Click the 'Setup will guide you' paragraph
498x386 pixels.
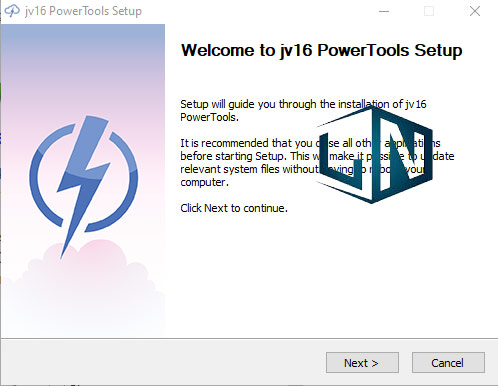(x=303, y=110)
